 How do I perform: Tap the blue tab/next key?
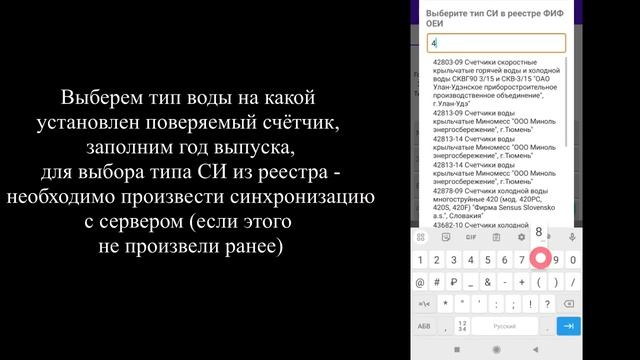[569, 326]
